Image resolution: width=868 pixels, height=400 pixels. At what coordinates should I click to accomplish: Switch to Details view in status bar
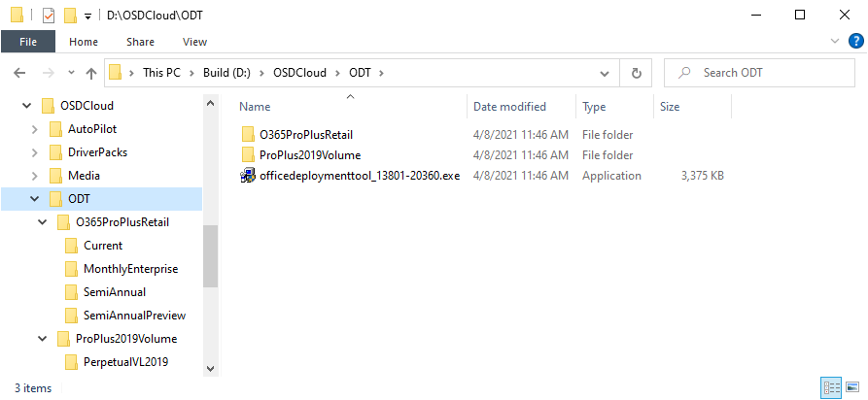tap(832, 387)
